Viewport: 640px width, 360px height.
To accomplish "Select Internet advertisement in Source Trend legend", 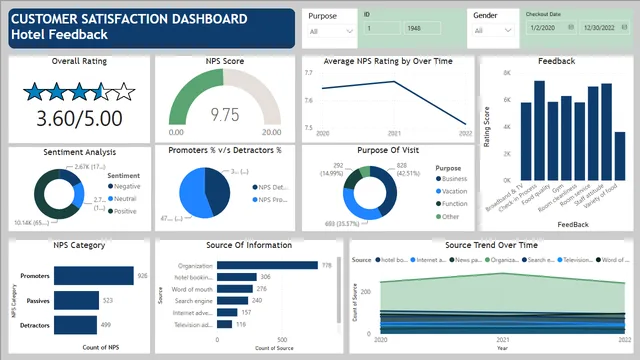I will pyautogui.click(x=428, y=260).
